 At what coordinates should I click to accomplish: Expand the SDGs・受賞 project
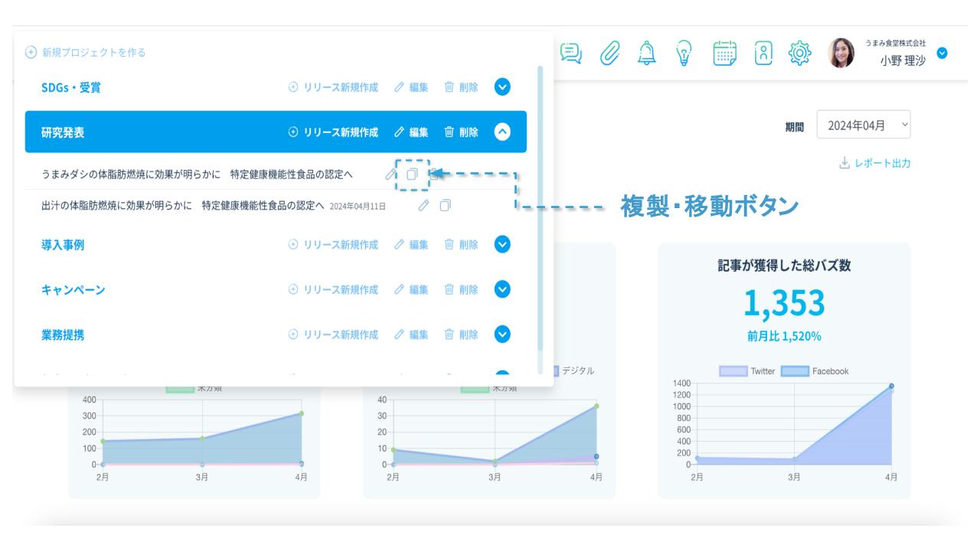502,87
